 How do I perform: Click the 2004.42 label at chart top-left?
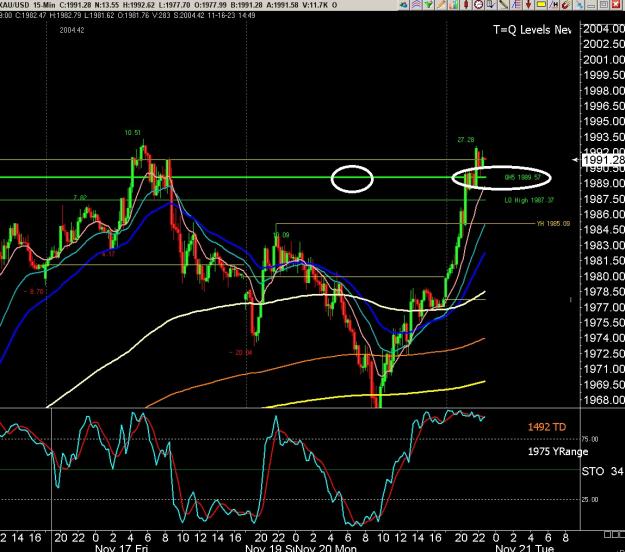click(72, 30)
